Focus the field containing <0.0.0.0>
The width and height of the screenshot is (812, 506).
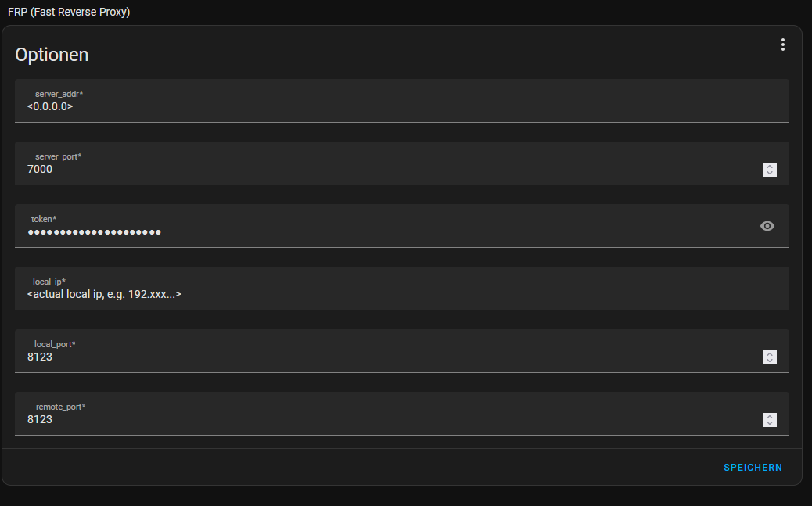[x=402, y=101]
